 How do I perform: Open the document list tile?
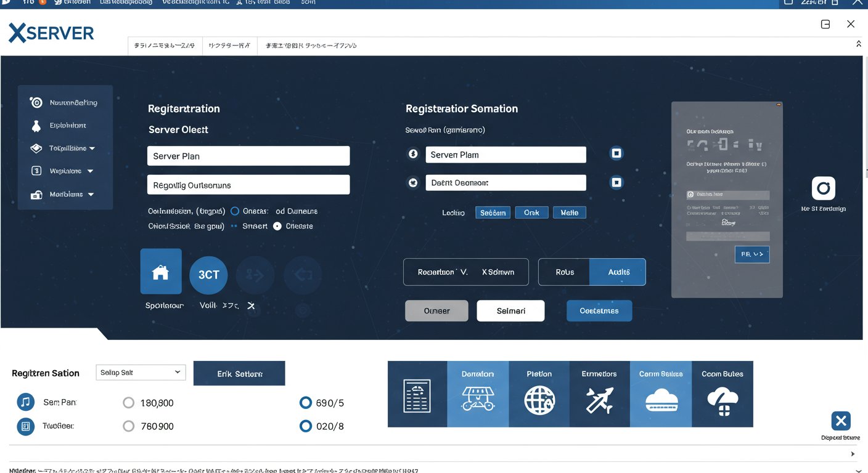point(417,394)
